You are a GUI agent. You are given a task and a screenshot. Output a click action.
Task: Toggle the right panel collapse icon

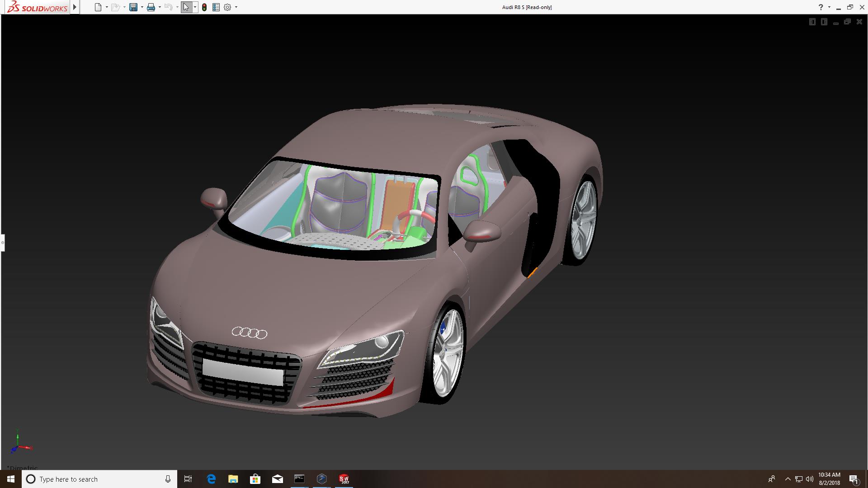pyautogui.click(x=824, y=22)
